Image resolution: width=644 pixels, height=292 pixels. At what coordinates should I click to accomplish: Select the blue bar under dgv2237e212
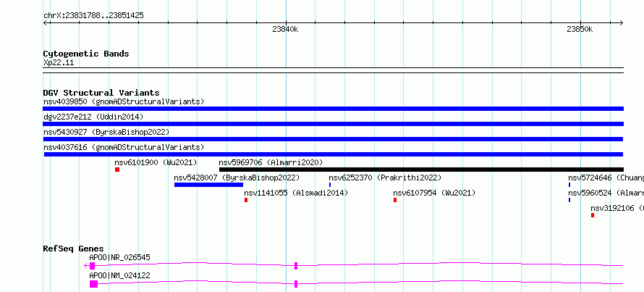333,124
